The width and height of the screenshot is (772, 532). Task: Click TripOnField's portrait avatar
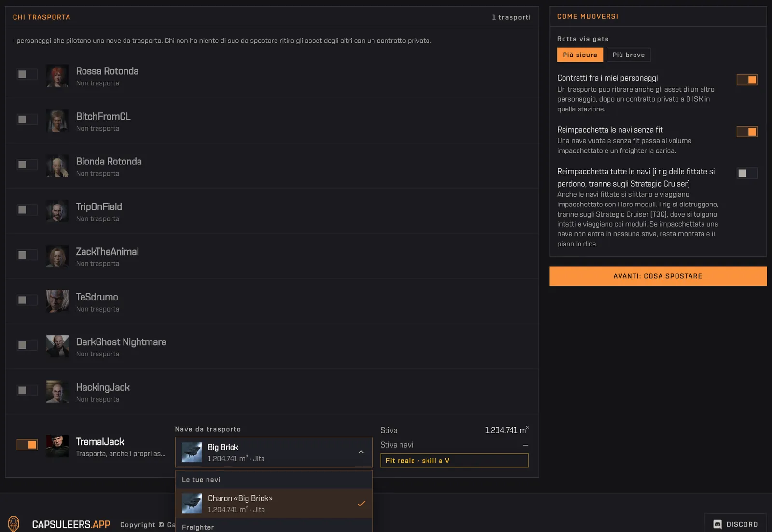click(x=57, y=211)
